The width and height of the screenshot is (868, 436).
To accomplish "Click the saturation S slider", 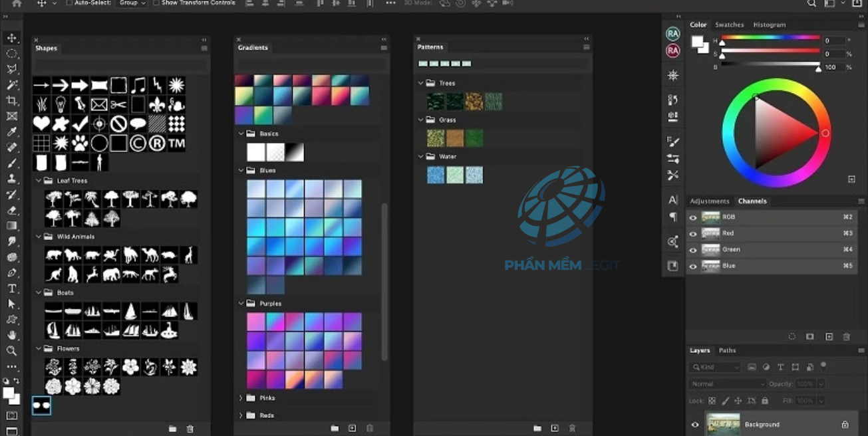I will coord(770,51).
